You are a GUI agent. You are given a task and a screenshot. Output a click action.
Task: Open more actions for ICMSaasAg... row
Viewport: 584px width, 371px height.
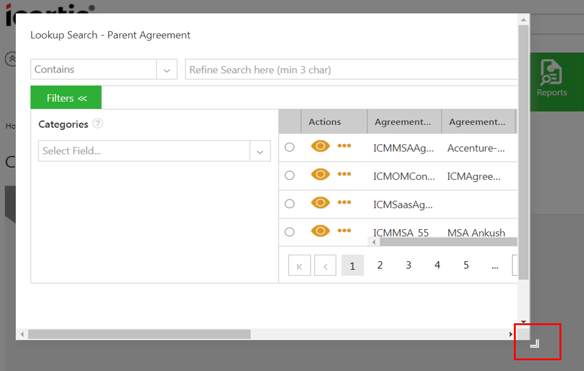tap(344, 202)
